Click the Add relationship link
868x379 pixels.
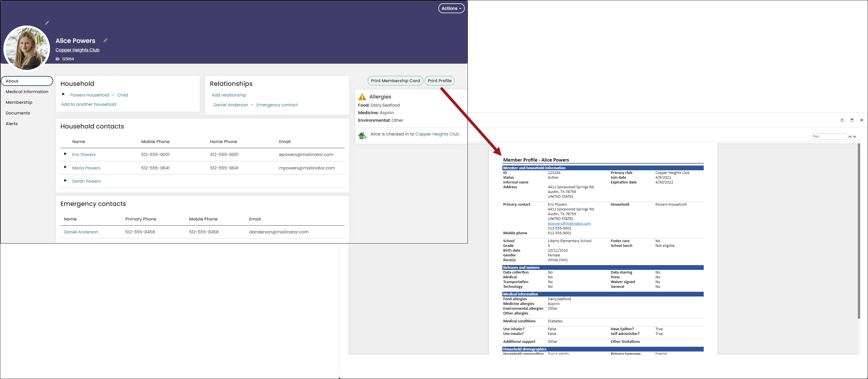(229, 95)
